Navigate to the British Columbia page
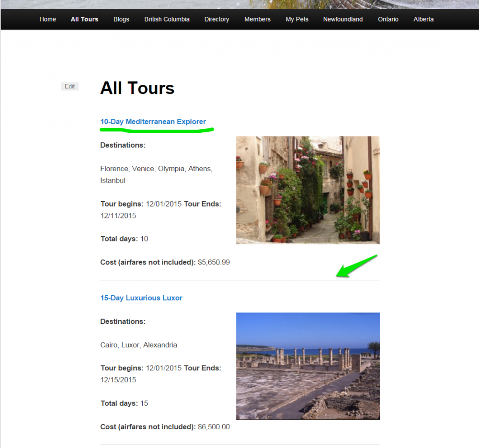479x448 pixels. [167, 19]
